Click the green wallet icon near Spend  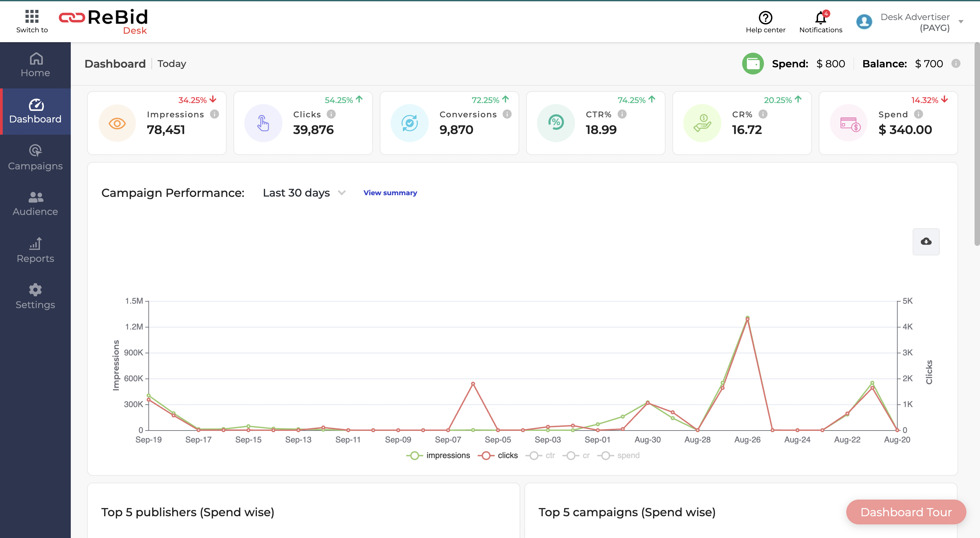752,64
